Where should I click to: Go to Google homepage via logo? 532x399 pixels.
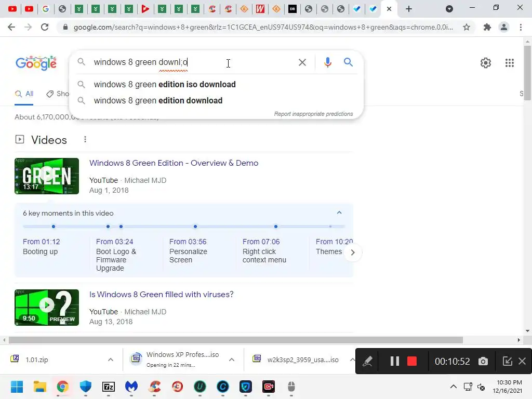click(x=36, y=63)
